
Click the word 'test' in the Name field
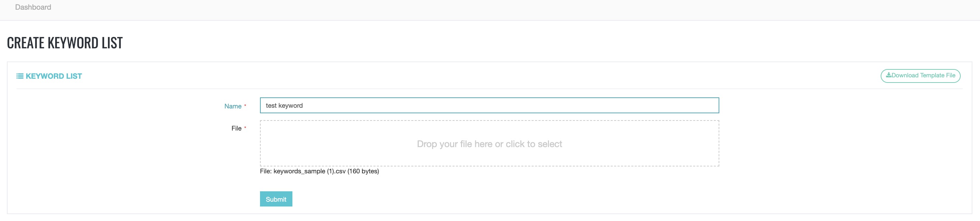coord(271,106)
